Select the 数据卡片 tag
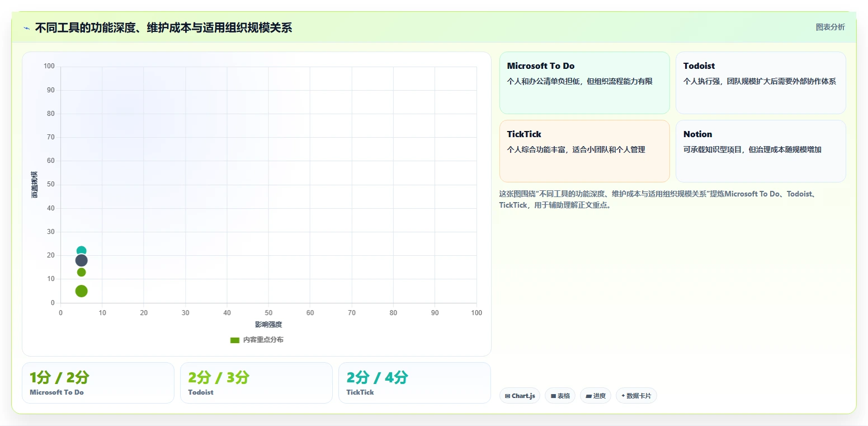The height and width of the screenshot is (426, 868). tap(636, 396)
